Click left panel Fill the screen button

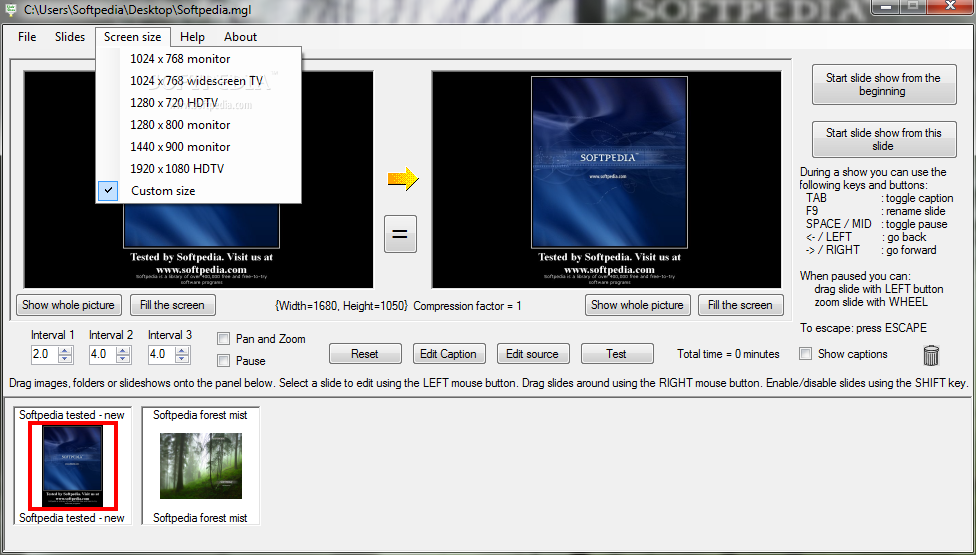click(x=172, y=305)
